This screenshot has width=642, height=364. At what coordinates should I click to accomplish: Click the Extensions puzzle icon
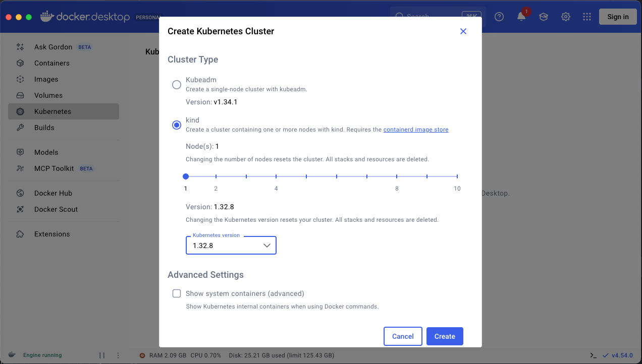point(20,234)
